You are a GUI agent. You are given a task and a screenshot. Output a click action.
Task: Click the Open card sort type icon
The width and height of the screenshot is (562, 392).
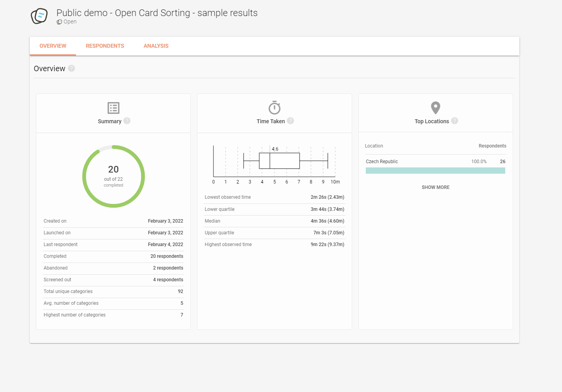coord(59,22)
